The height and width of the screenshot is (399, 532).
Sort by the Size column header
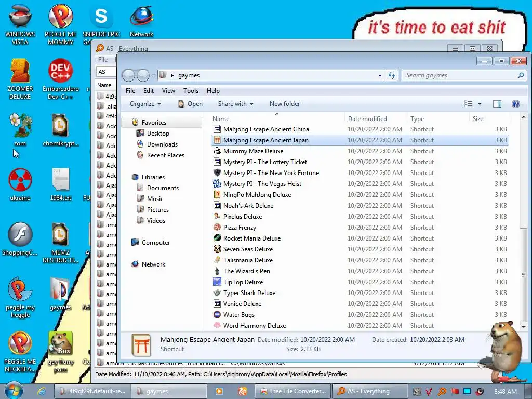point(490,119)
